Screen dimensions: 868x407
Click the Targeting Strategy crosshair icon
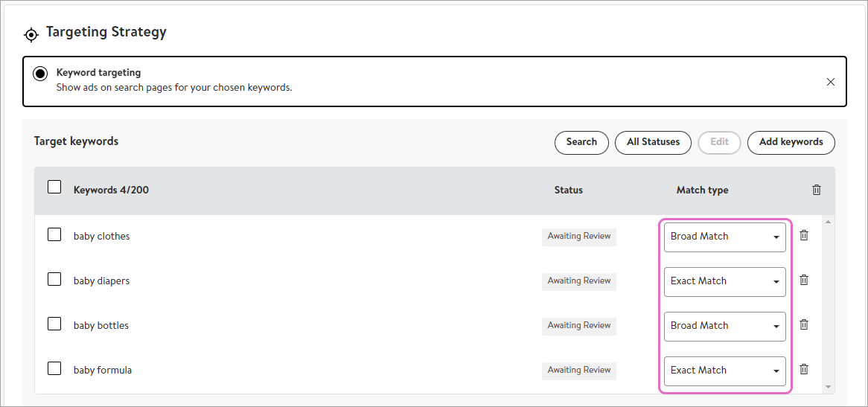pyautogui.click(x=31, y=34)
